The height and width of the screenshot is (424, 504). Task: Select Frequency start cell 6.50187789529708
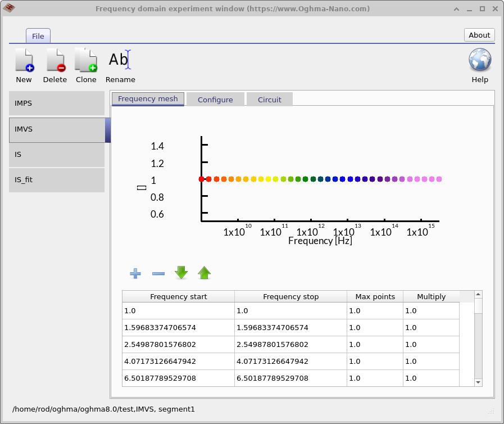tap(178, 378)
